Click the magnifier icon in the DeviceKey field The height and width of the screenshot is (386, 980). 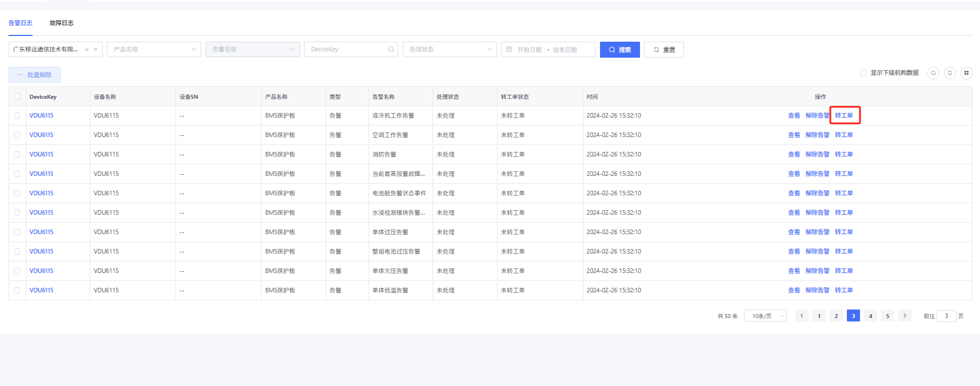[x=391, y=50]
